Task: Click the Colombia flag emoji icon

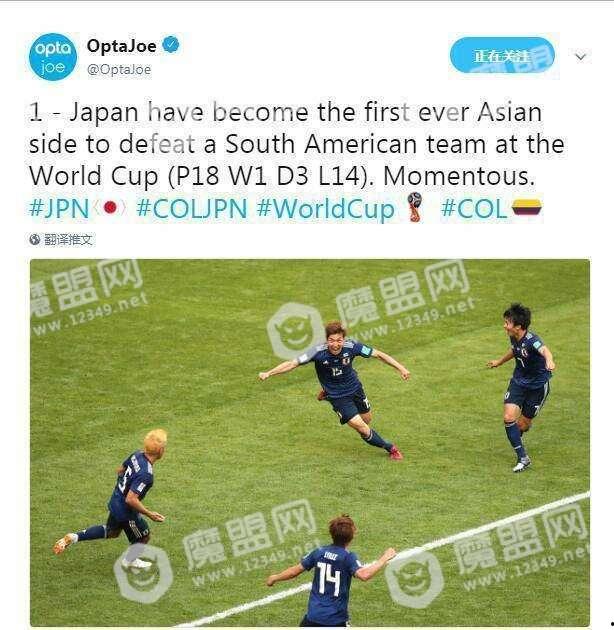Action: 527,207
